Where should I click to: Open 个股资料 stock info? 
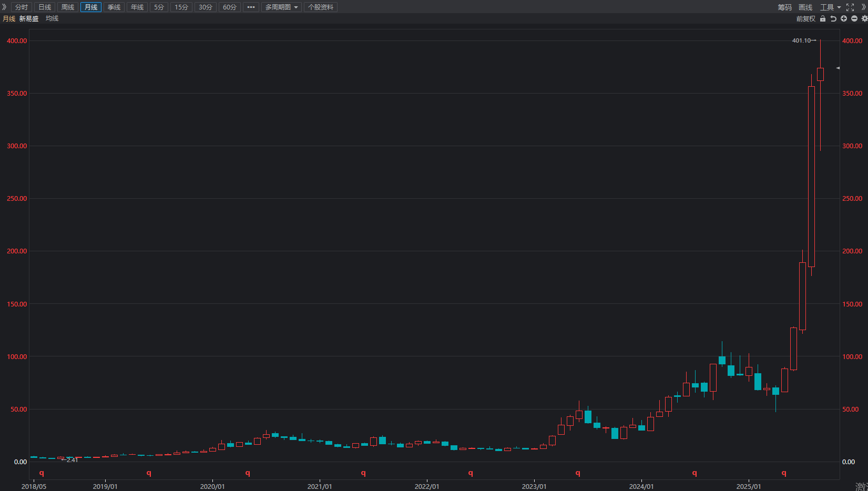[321, 7]
